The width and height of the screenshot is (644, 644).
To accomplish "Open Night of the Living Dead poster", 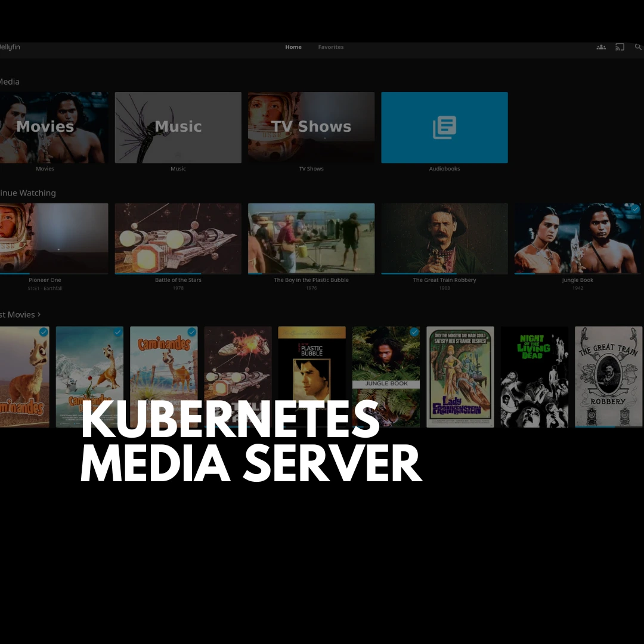I will click(534, 377).
